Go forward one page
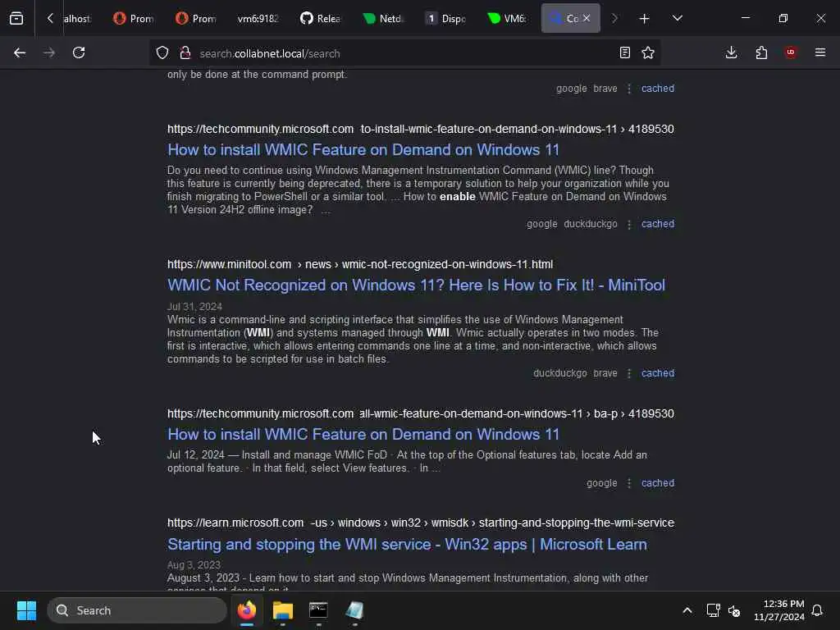 tap(49, 53)
